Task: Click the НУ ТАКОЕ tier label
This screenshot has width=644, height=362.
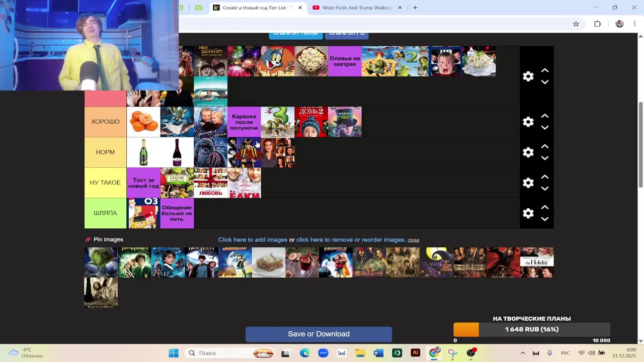Action: [105, 183]
